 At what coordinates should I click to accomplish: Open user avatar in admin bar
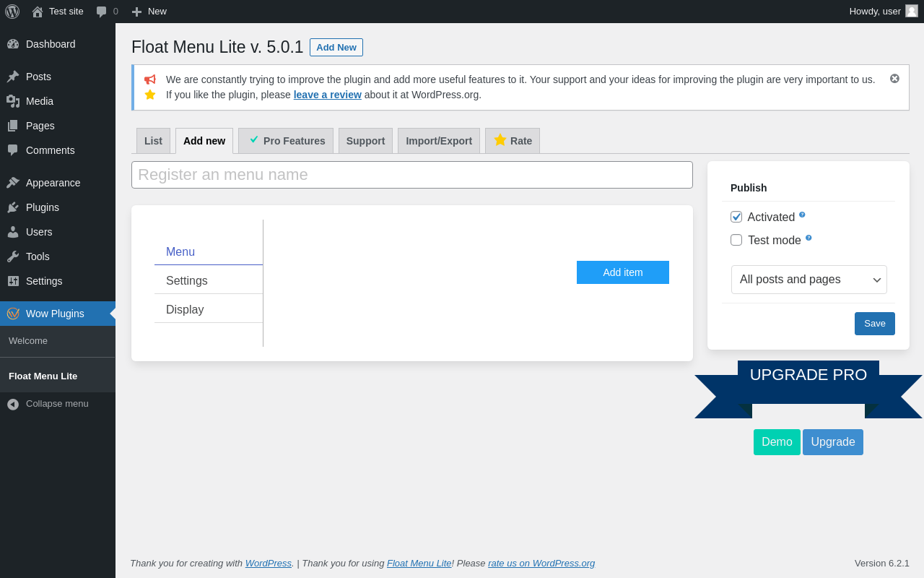pos(912,11)
